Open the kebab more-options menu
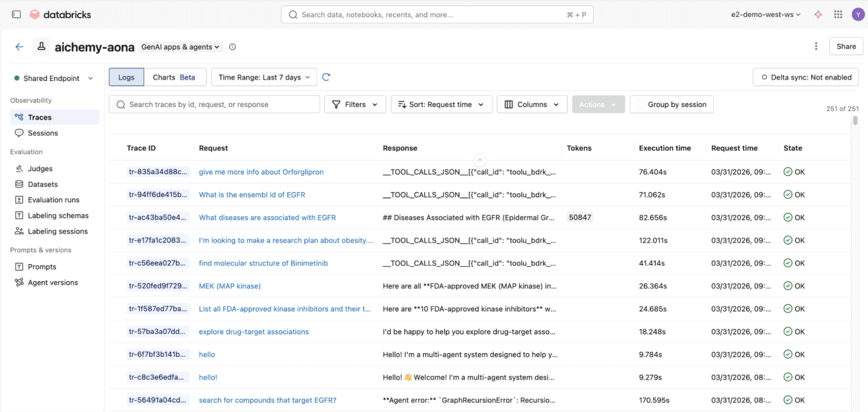This screenshot has width=868, height=412. [x=816, y=46]
